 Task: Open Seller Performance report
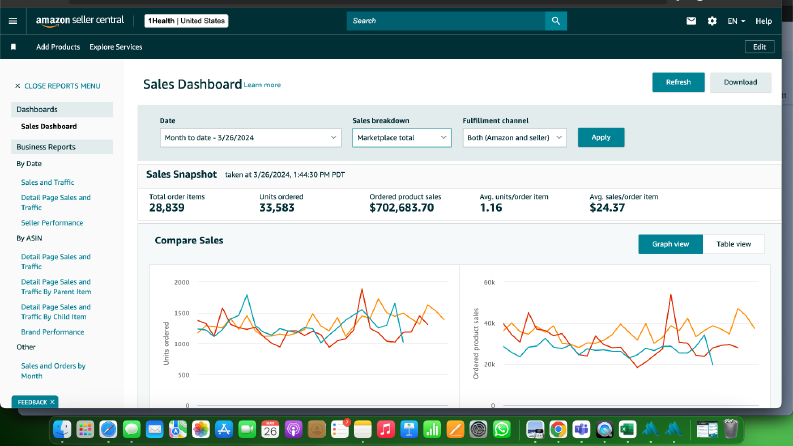click(x=52, y=222)
